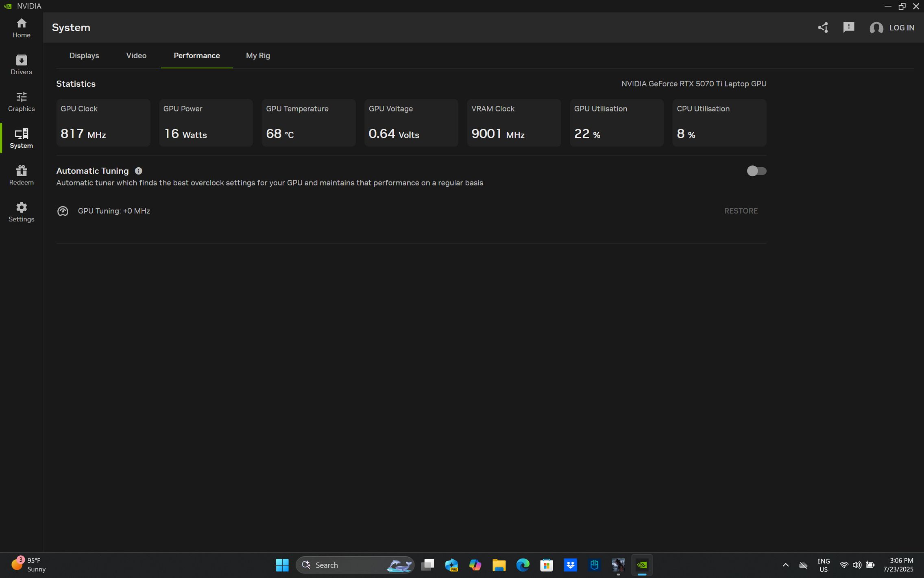
Task: Open File Explorer from the taskbar
Action: (x=499, y=565)
